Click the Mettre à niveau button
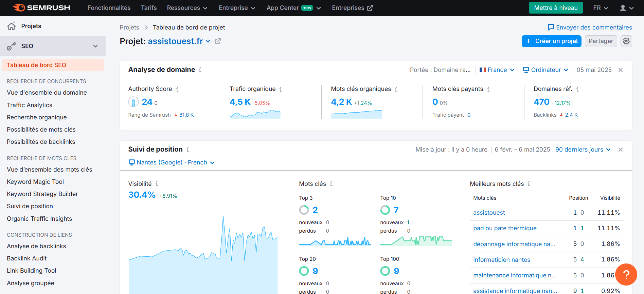Image resolution: width=644 pixels, height=294 pixels. [556, 8]
